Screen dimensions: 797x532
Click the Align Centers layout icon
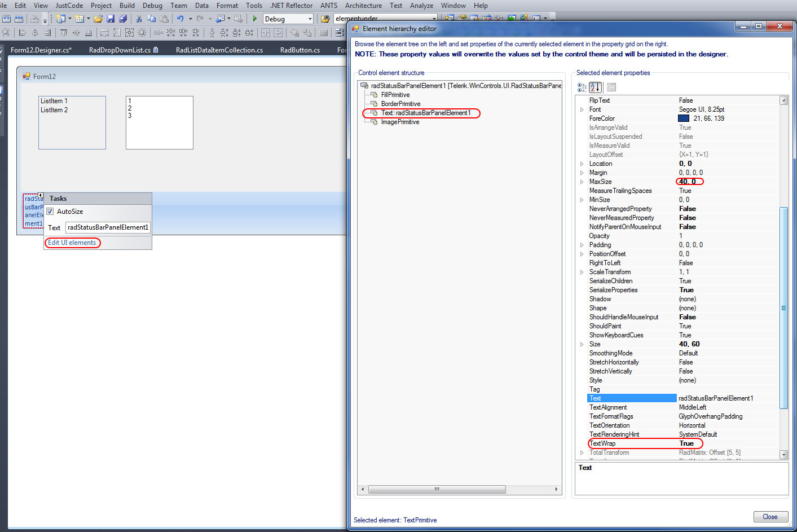(35, 33)
